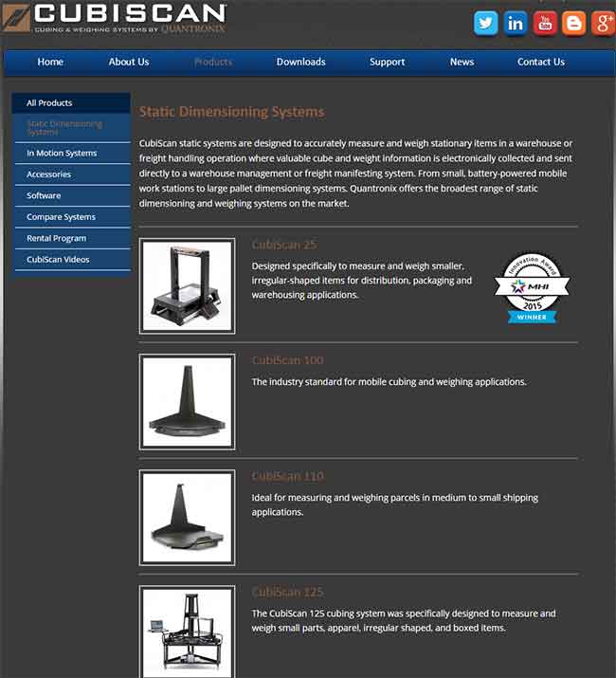Open the CubiScan 125 title link
Image resolution: width=616 pixels, height=678 pixels.
287,592
